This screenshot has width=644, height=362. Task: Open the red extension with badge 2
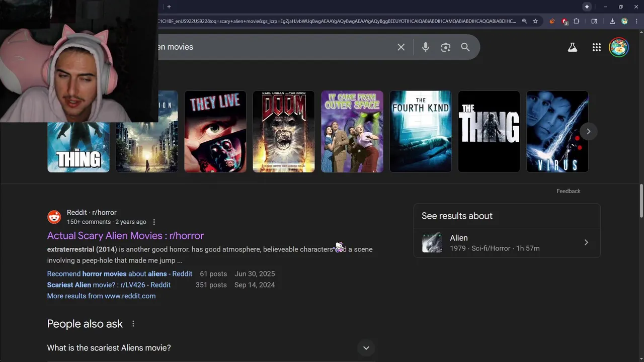pos(565,21)
